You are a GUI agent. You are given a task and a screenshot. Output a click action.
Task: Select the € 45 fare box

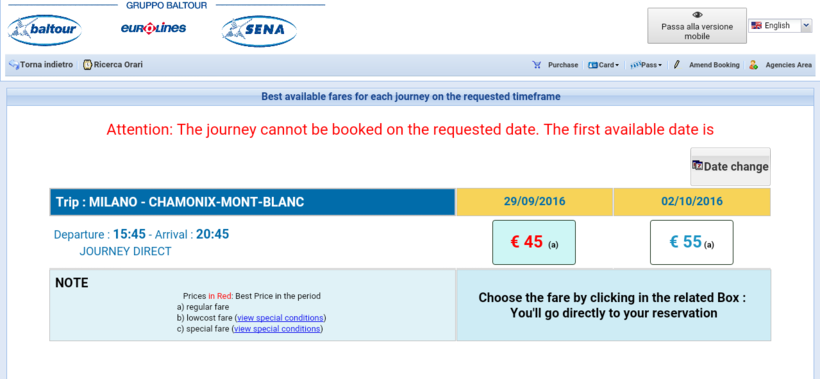tap(534, 243)
